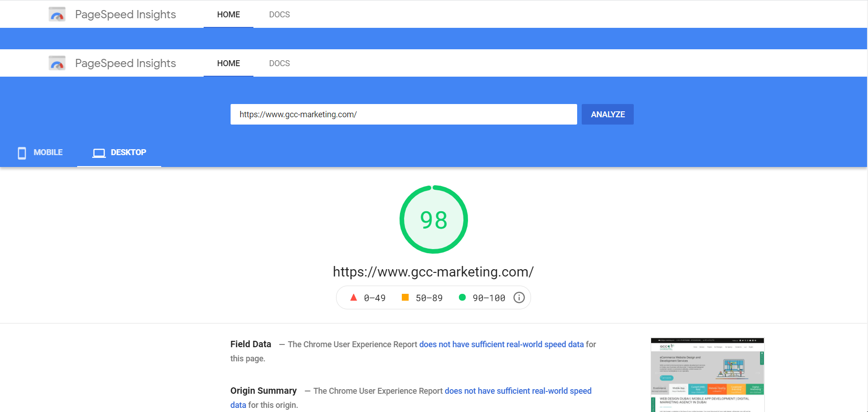Click the Origin Summary heading

pos(263,391)
